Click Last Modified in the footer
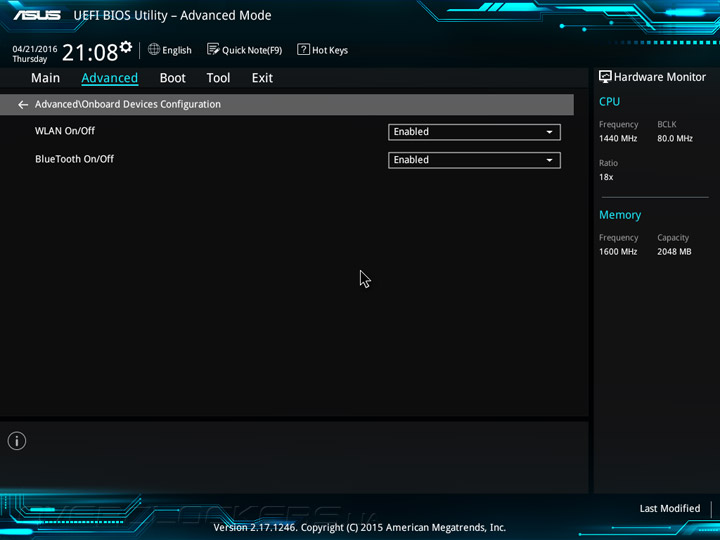720x540 pixels. point(669,508)
